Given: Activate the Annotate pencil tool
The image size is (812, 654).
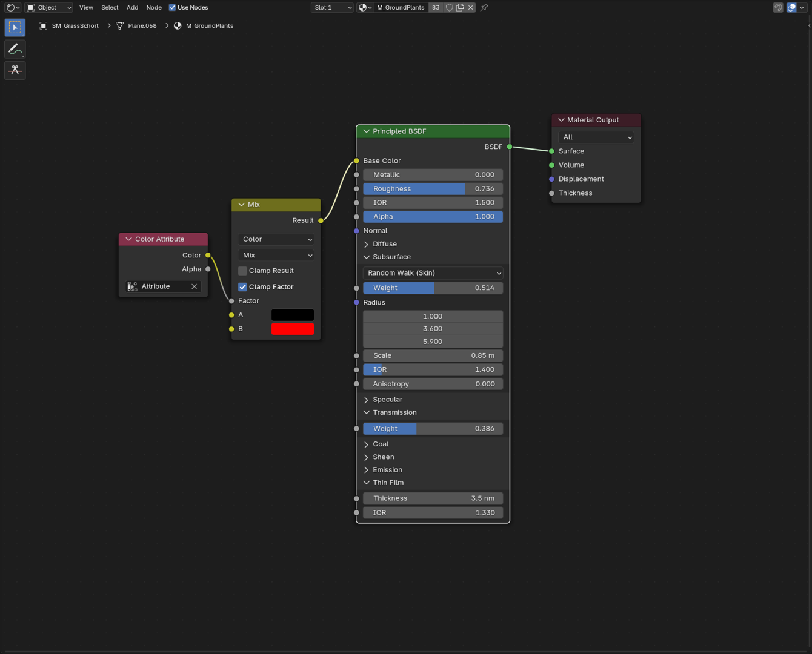Looking at the screenshot, I should coord(15,49).
